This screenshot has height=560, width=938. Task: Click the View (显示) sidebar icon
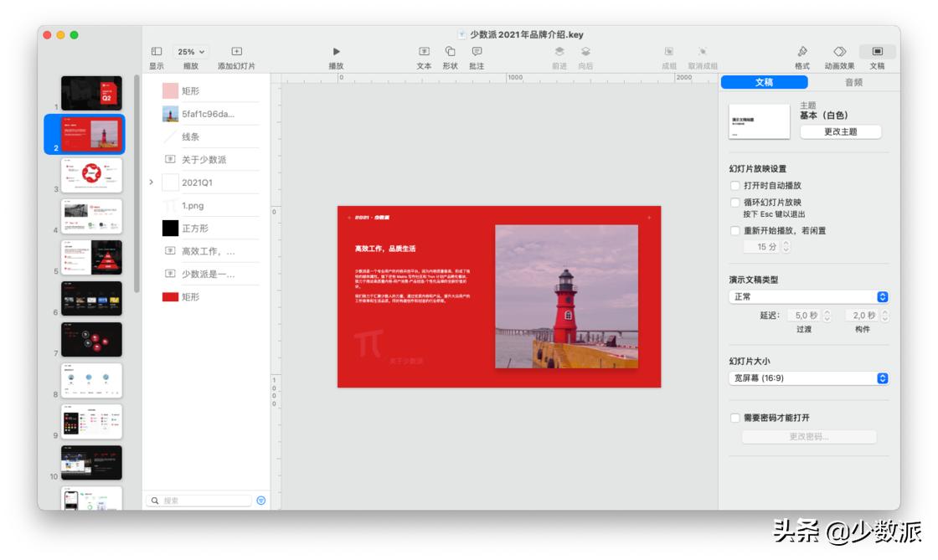pyautogui.click(x=157, y=52)
